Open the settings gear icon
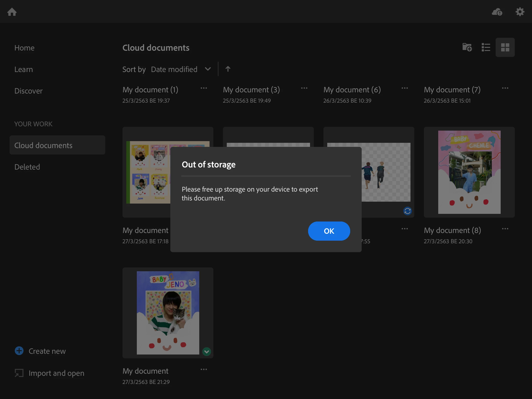The image size is (532, 399). (x=520, y=12)
